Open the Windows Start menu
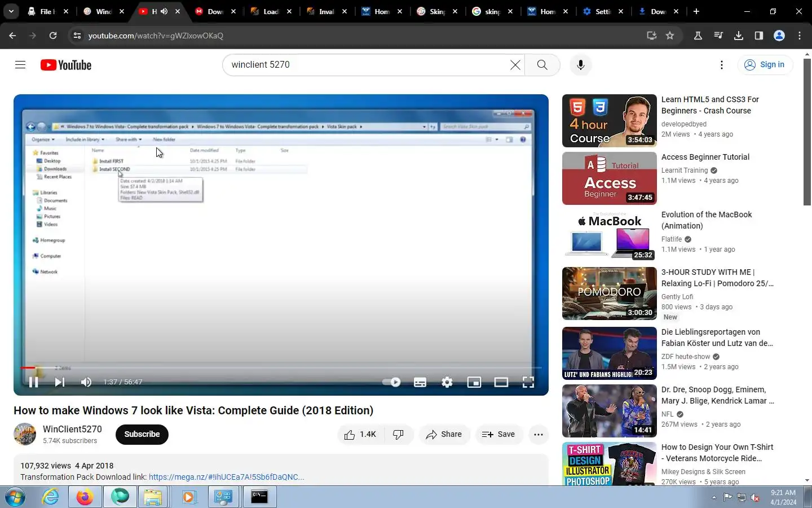 15,497
